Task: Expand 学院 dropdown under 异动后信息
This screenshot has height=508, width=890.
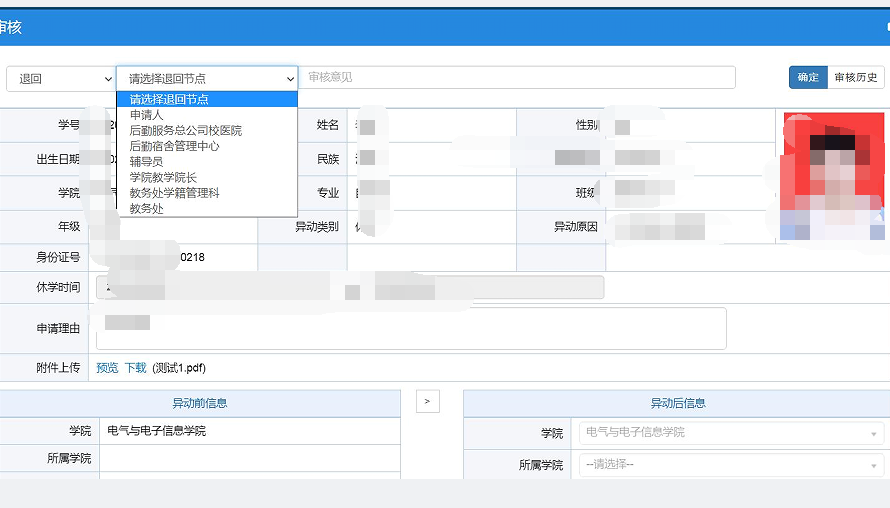Action: [730, 433]
